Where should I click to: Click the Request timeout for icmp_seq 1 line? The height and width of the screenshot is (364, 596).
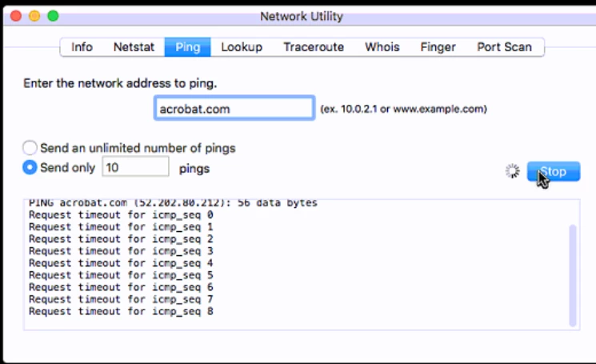click(121, 227)
